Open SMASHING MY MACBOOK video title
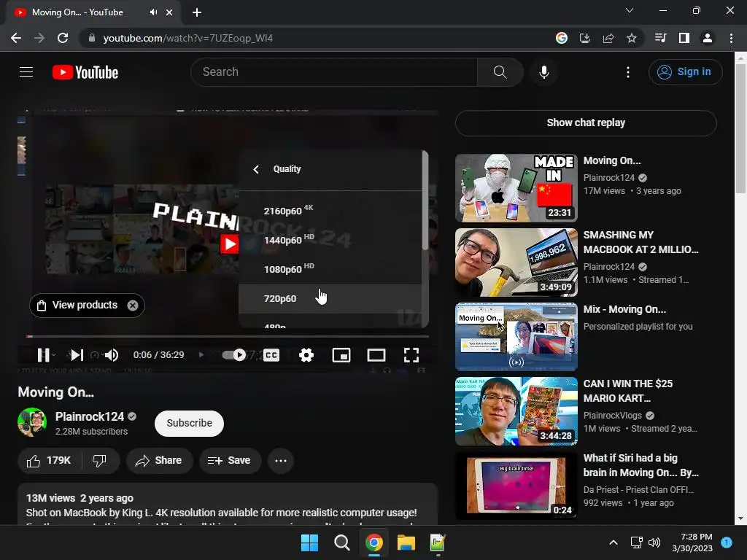 click(x=640, y=242)
